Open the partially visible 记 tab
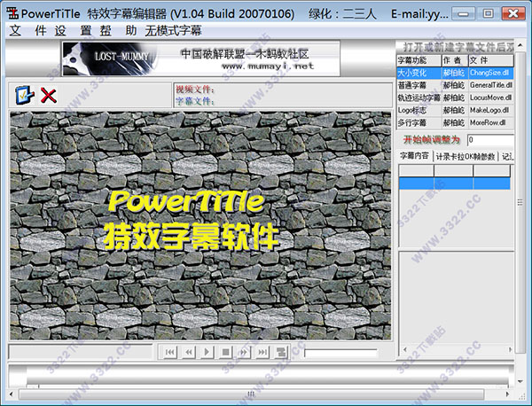532x406 pixels. point(506,156)
